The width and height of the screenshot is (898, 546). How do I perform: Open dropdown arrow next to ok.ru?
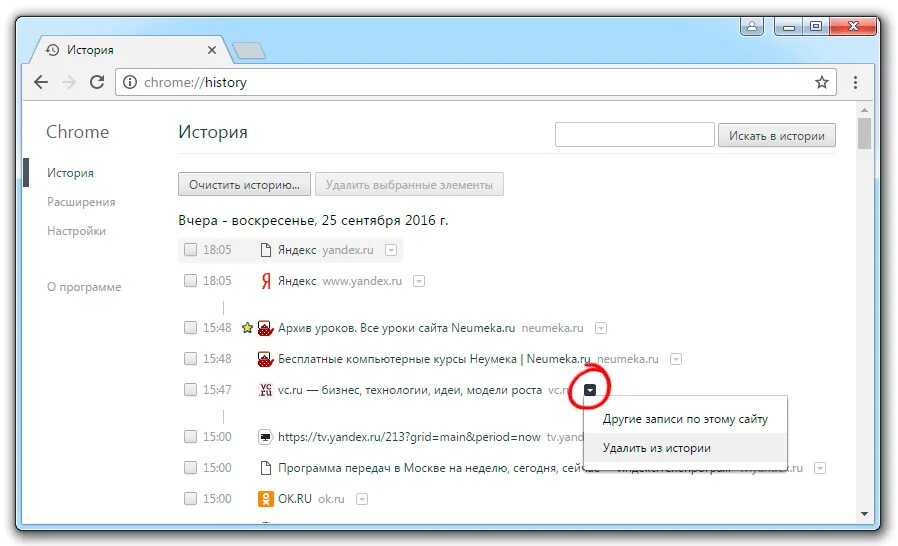coord(362,498)
